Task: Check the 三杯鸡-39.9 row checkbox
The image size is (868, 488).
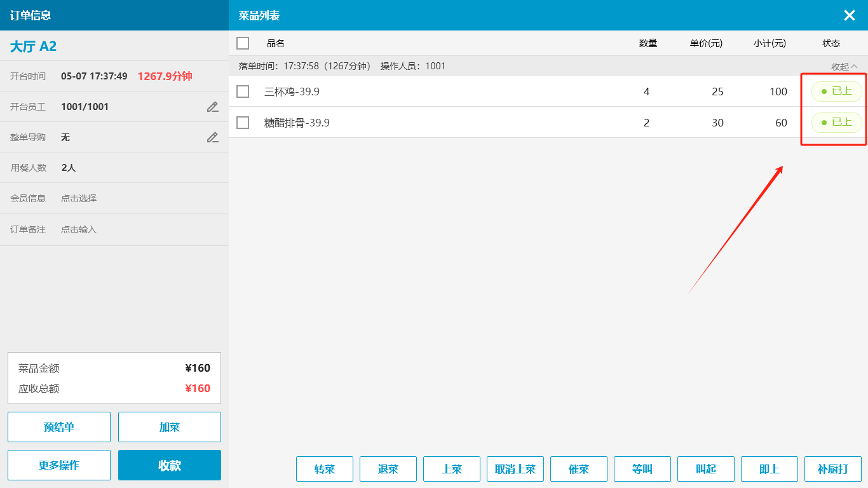Action: coord(243,91)
